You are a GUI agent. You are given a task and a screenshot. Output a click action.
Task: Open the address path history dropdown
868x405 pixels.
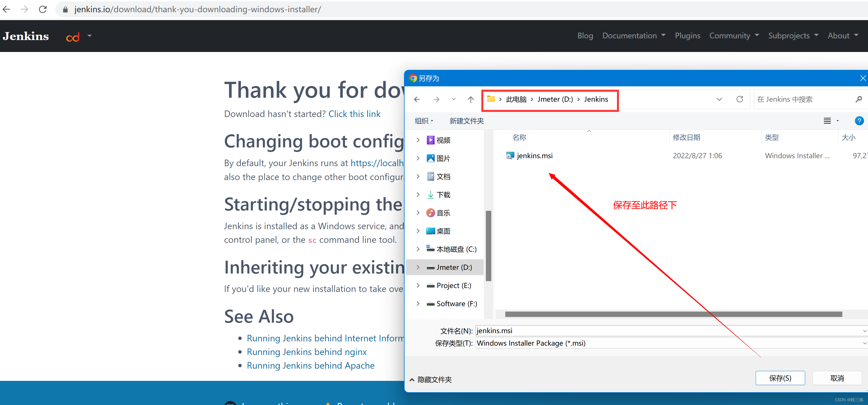click(x=719, y=99)
